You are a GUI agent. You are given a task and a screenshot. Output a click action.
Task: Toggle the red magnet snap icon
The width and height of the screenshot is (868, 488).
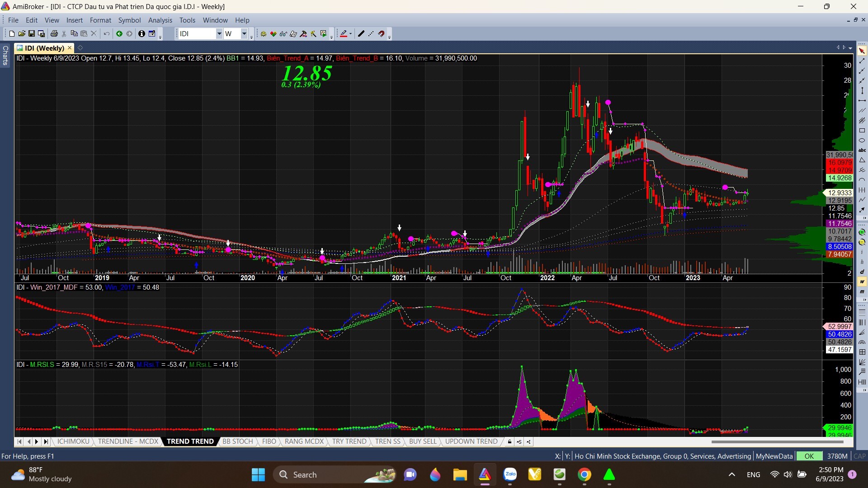[x=381, y=33]
